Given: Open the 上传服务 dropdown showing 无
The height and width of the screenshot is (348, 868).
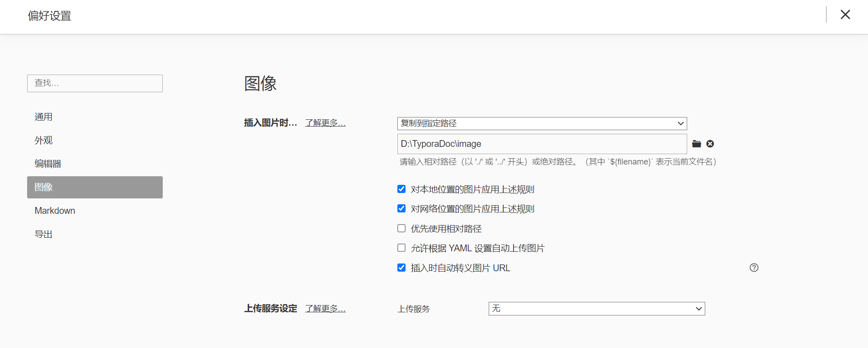Looking at the screenshot, I should tap(597, 309).
